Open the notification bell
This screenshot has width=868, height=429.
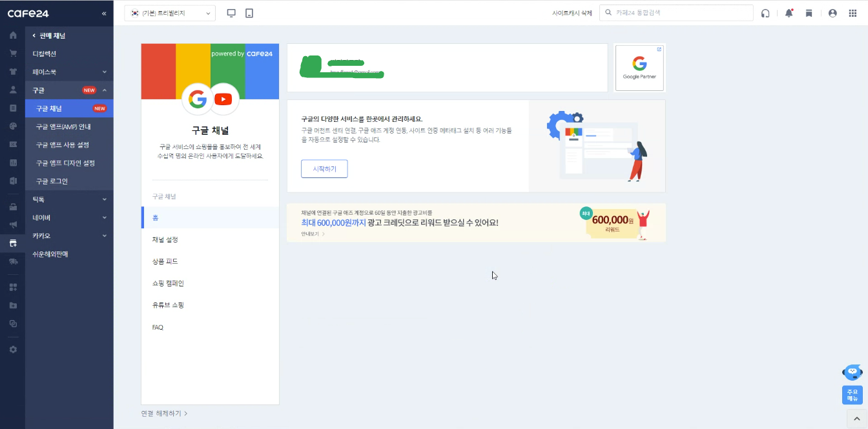(789, 13)
